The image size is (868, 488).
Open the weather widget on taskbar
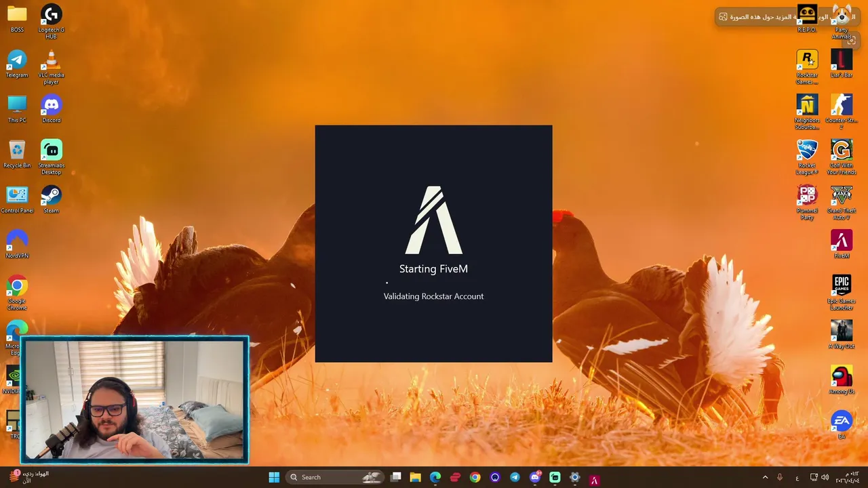click(29, 476)
